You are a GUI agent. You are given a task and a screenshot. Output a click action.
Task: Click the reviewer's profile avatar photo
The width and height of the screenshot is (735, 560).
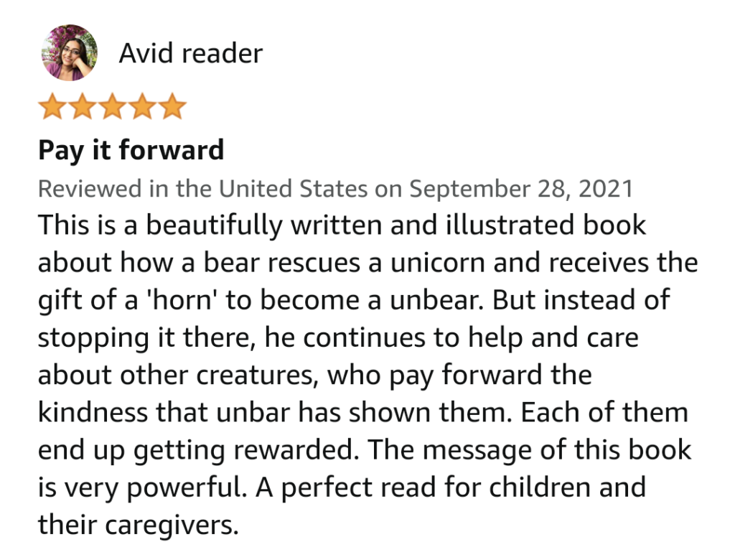click(69, 52)
